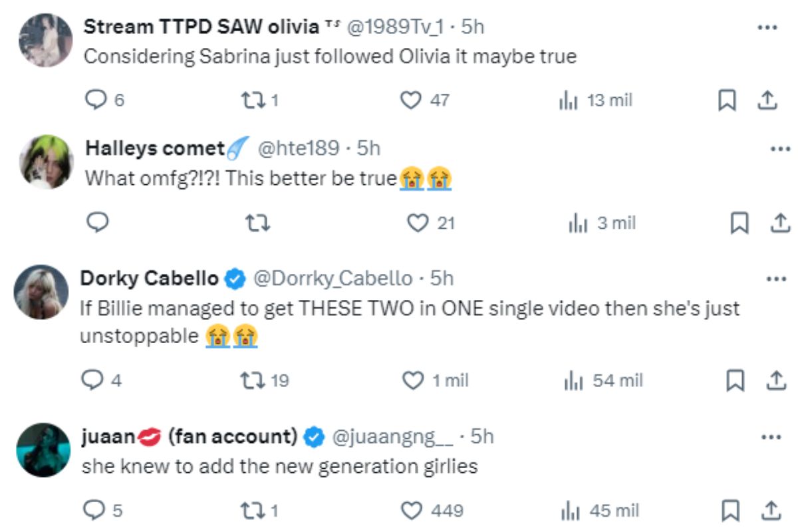This screenshot has height=532, width=798.
Task: Share juaan's fan account tweet
Action: coord(771,511)
